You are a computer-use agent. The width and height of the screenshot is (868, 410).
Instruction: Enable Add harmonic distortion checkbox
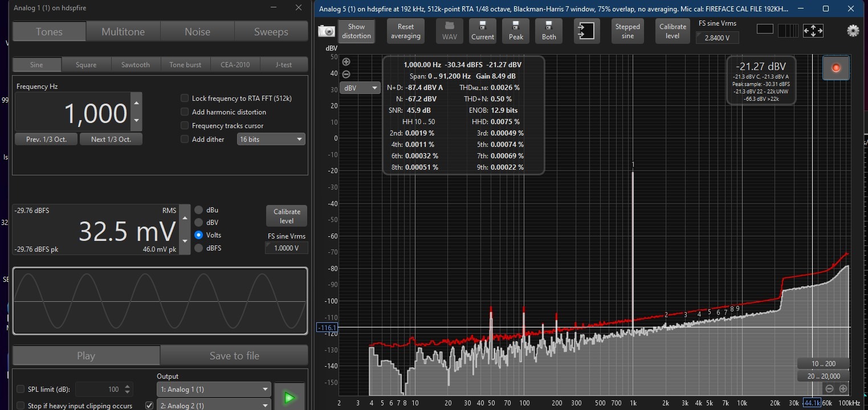[x=185, y=112]
